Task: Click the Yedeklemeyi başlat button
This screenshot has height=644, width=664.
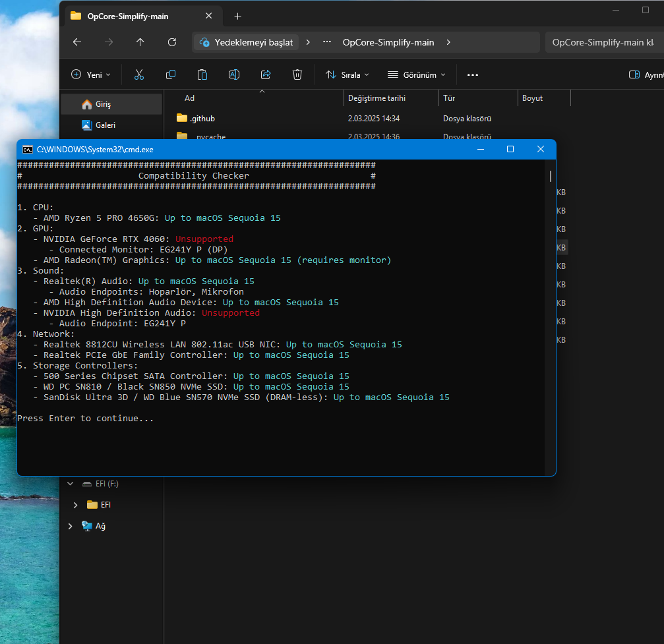Action: (x=246, y=42)
